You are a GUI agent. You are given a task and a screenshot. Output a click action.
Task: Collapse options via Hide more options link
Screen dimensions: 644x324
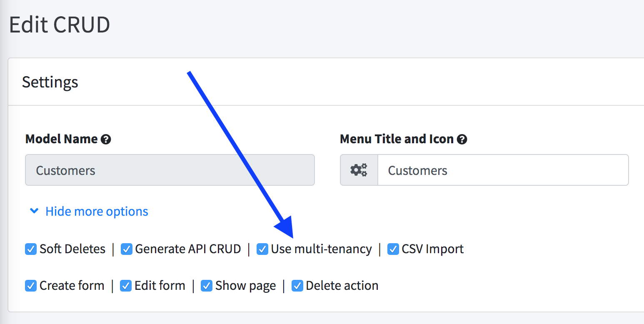click(x=97, y=211)
